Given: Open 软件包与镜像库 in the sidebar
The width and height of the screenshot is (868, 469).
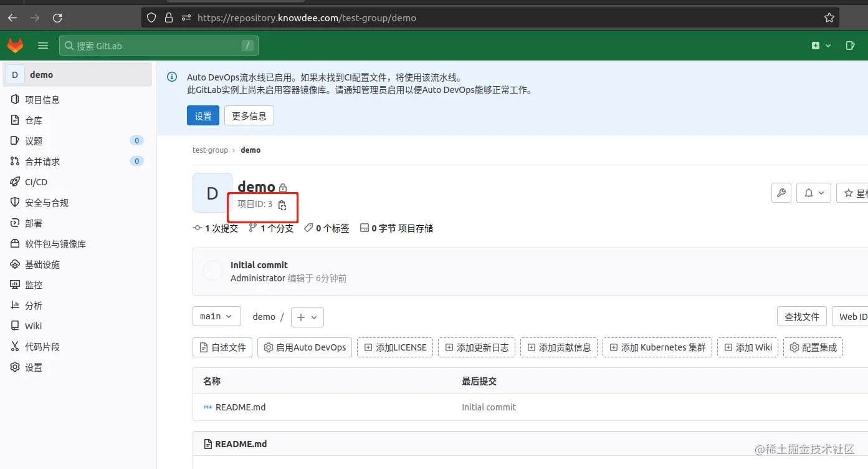Looking at the screenshot, I should (78, 244).
